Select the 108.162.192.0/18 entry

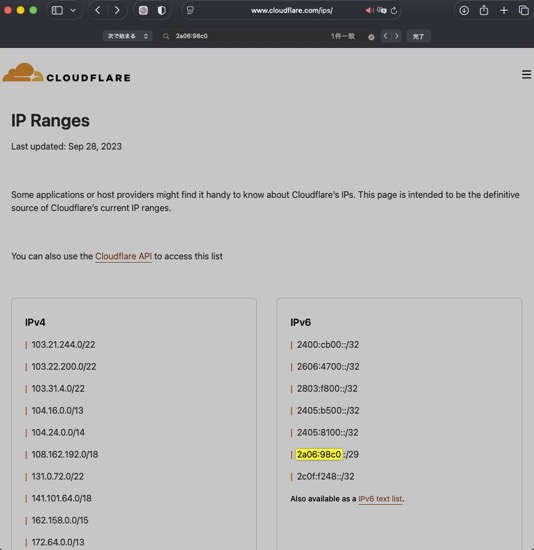pyautogui.click(x=65, y=455)
